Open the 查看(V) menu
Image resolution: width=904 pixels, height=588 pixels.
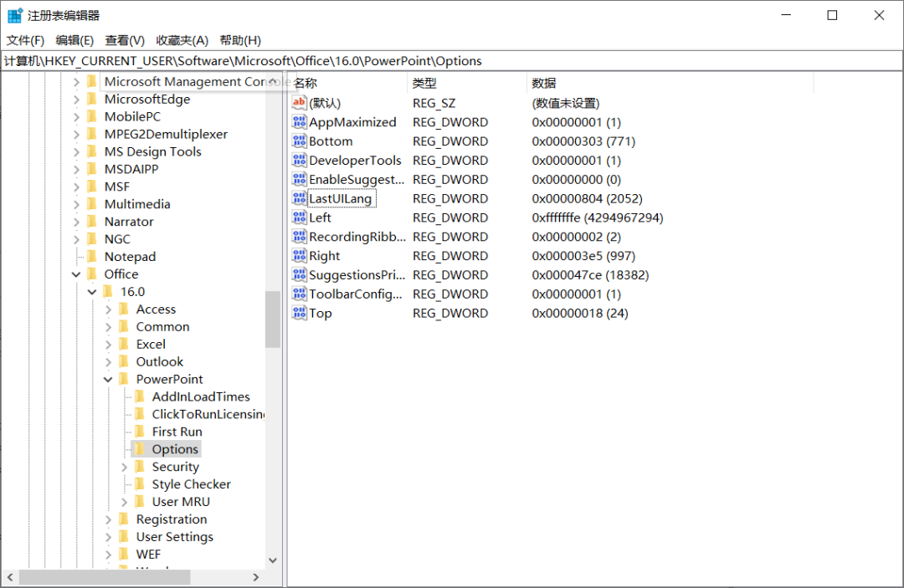[125, 40]
